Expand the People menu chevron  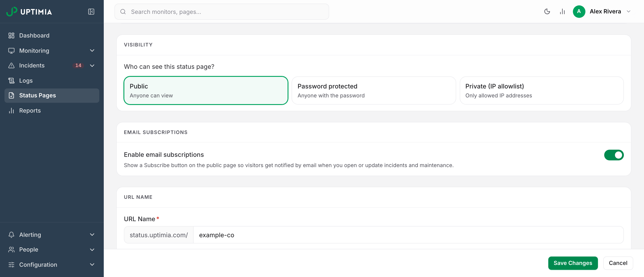(x=92, y=250)
